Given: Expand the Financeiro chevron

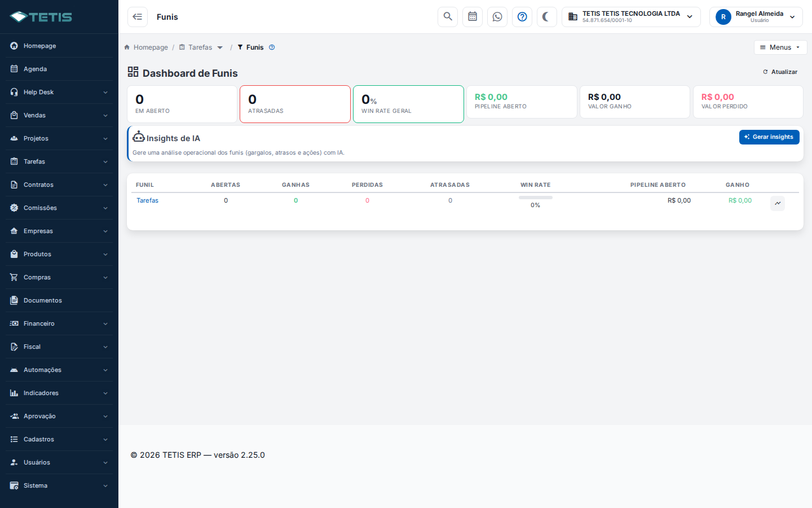Looking at the screenshot, I should click(105, 323).
